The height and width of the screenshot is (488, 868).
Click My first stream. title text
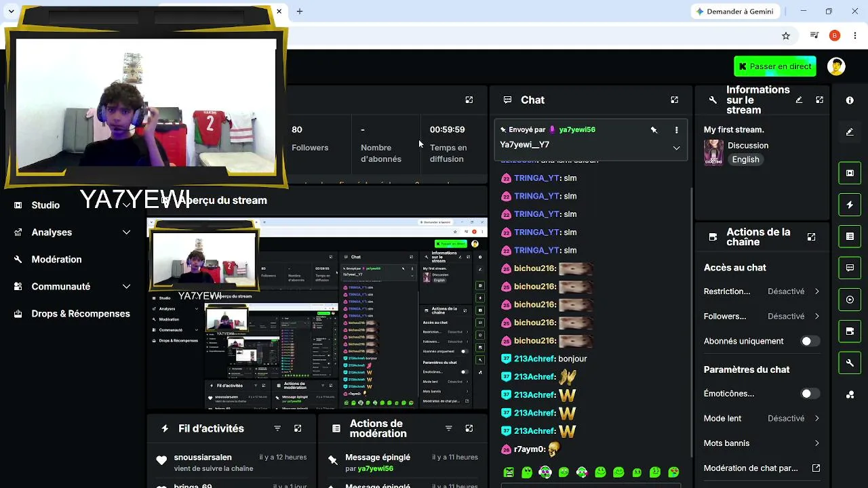pyautogui.click(x=734, y=129)
